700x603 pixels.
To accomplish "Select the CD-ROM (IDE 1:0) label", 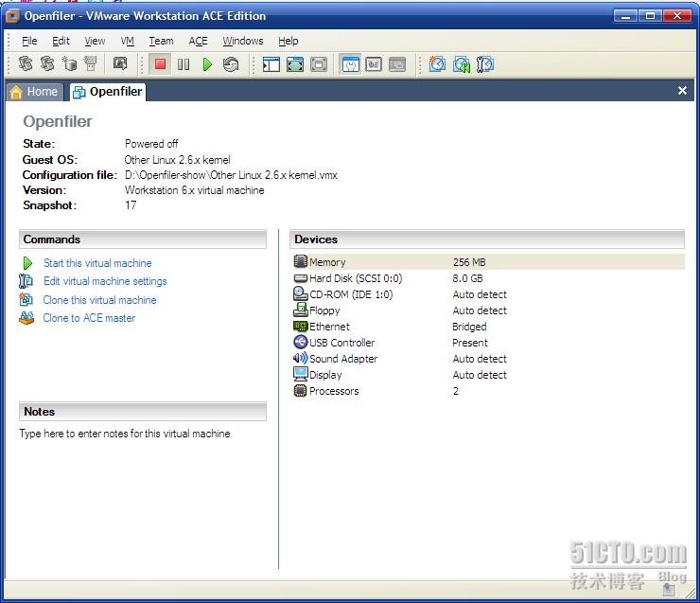I will (351, 294).
